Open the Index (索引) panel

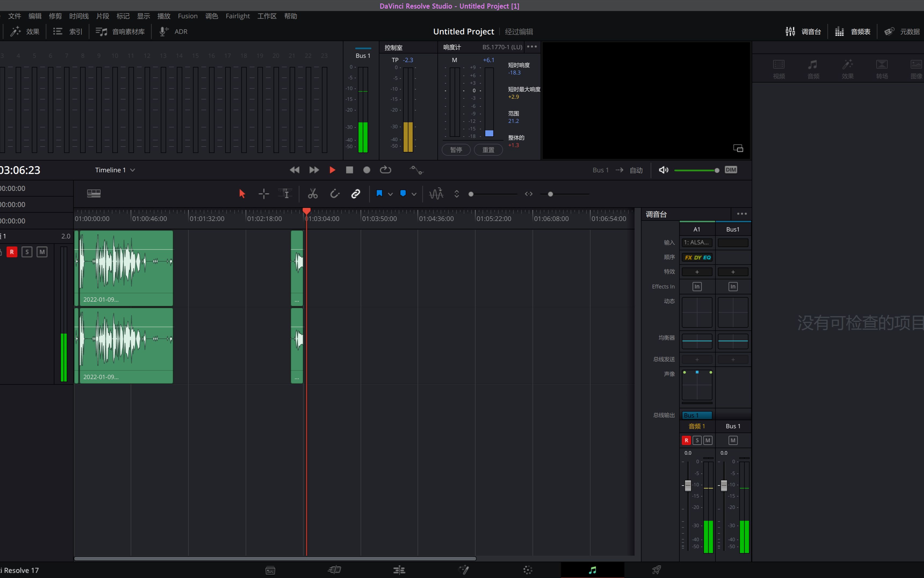point(68,31)
